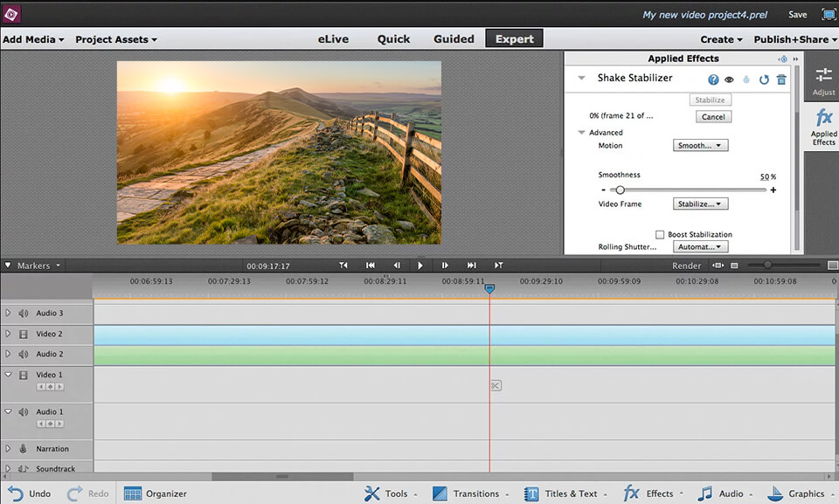
Task: Save the project file
Action: 796,14
